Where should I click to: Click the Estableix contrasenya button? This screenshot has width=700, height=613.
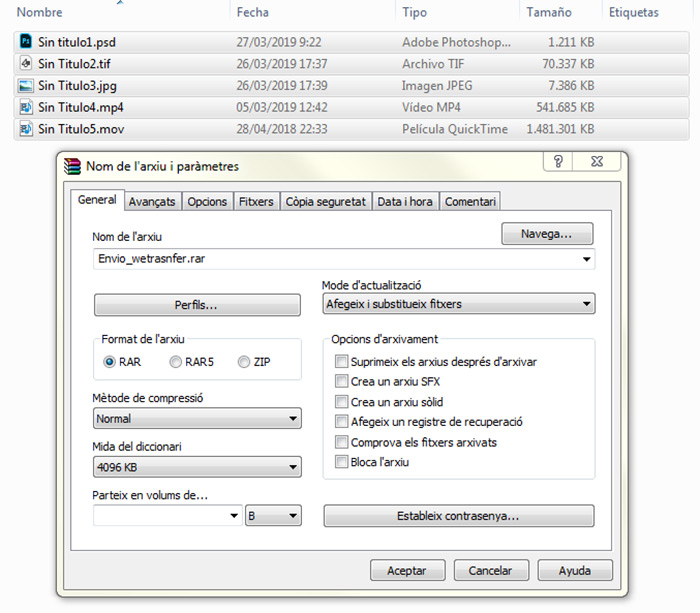459,516
